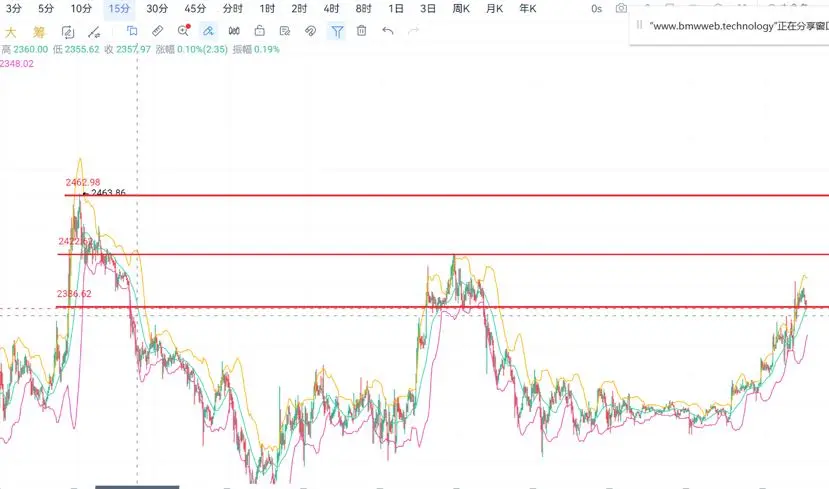Select the trend line drawing tool
Viewport: 829px width, 489px height.
coord(94,32)
